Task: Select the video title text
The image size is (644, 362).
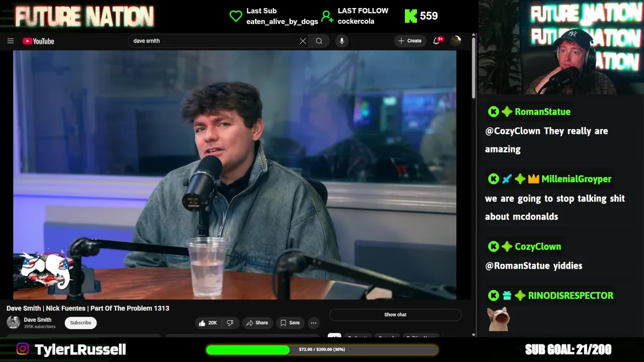Action: [x=88, y=308]
